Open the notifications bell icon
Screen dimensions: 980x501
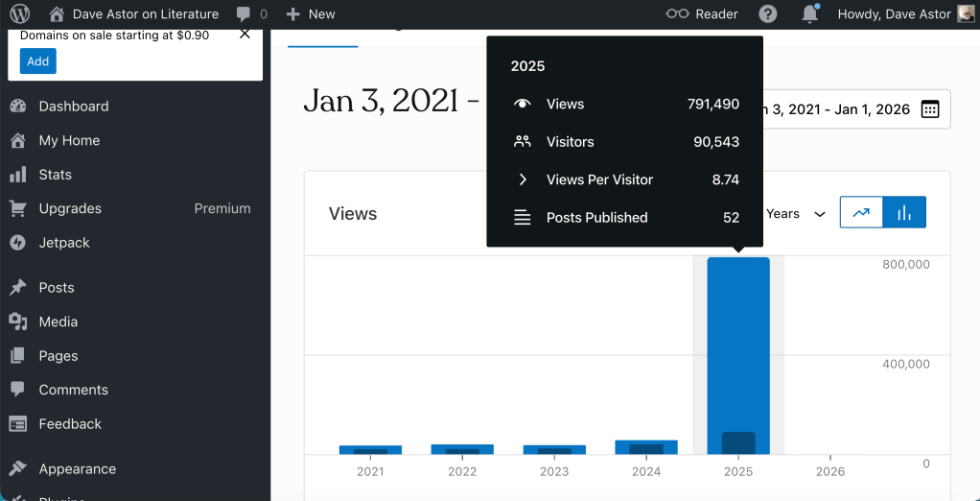[810, 14]
